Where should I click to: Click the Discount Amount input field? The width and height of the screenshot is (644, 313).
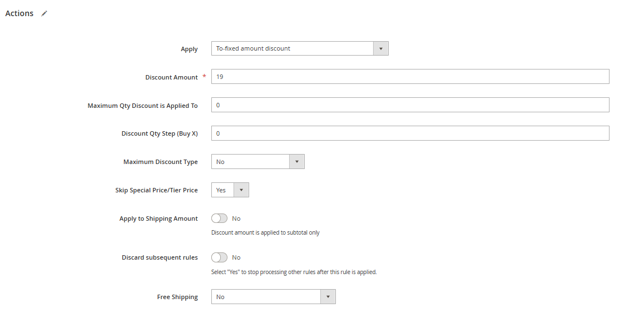pos(410,77)
